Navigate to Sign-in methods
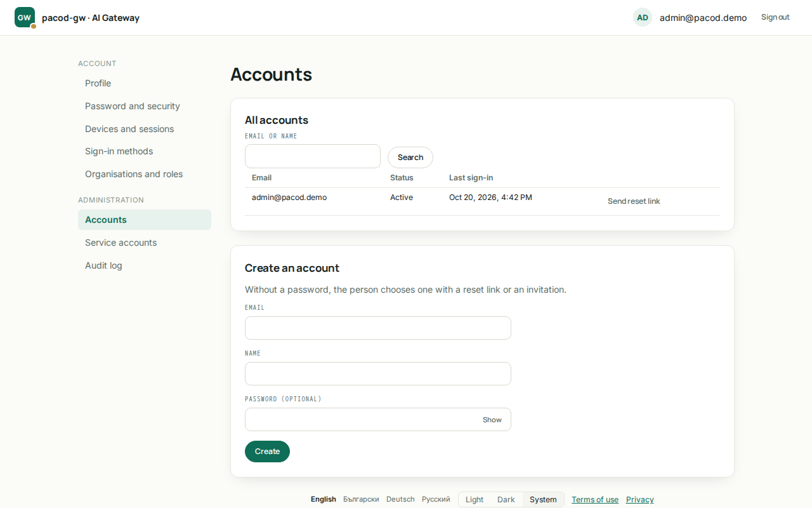The image size is (812, 508). pyautogui.click(x=145, y=151)
